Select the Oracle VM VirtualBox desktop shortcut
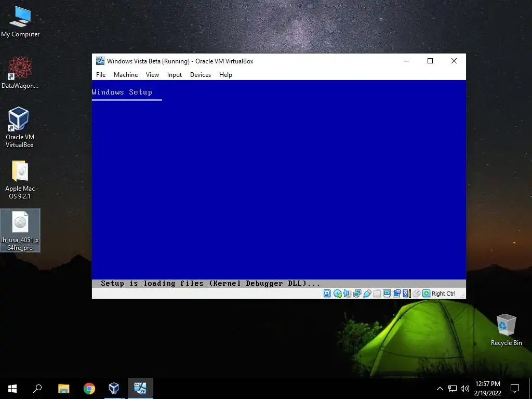This screenshot has height=399, width=532. pyautogui.click(x=20, y=127)
